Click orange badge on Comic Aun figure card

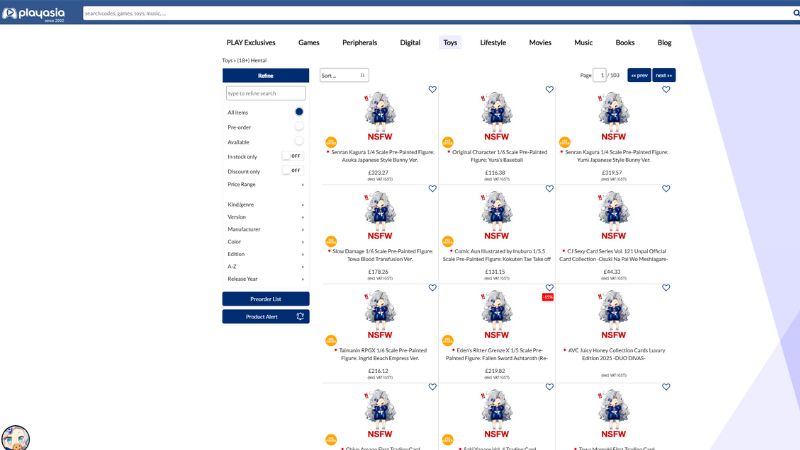coord(447,241)
